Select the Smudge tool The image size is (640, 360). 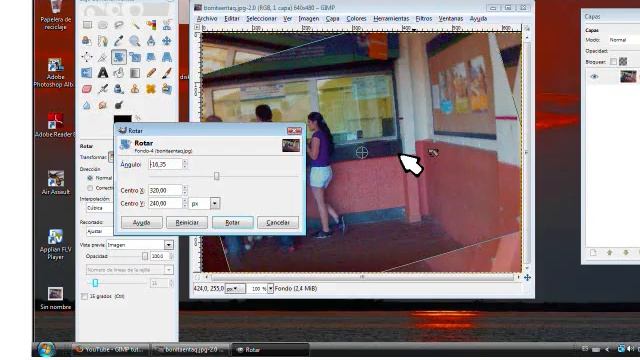[x=103, y=105]
